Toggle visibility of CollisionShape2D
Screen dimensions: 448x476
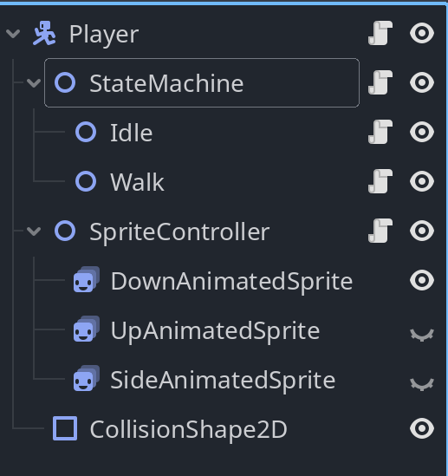[x=422, y=428]
